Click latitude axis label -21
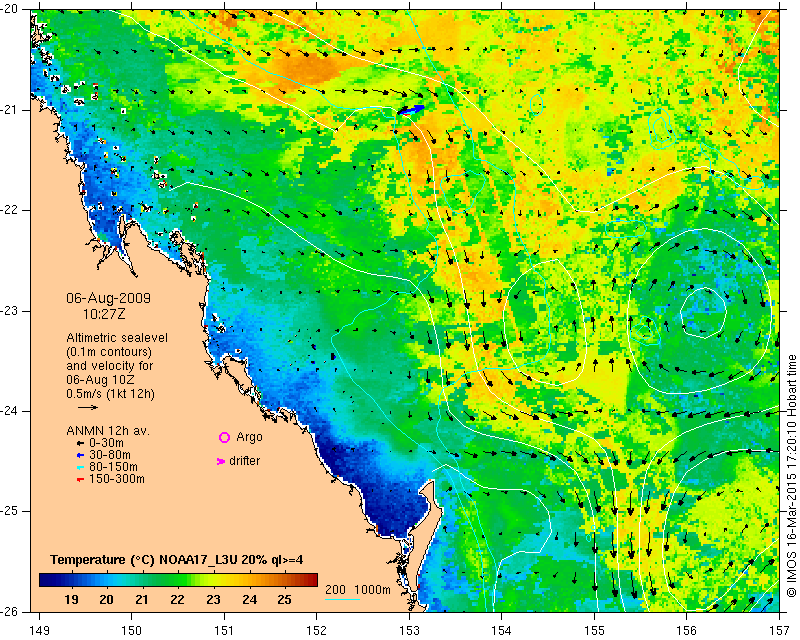Screen dimensions: 800x640 click(9, 110)
